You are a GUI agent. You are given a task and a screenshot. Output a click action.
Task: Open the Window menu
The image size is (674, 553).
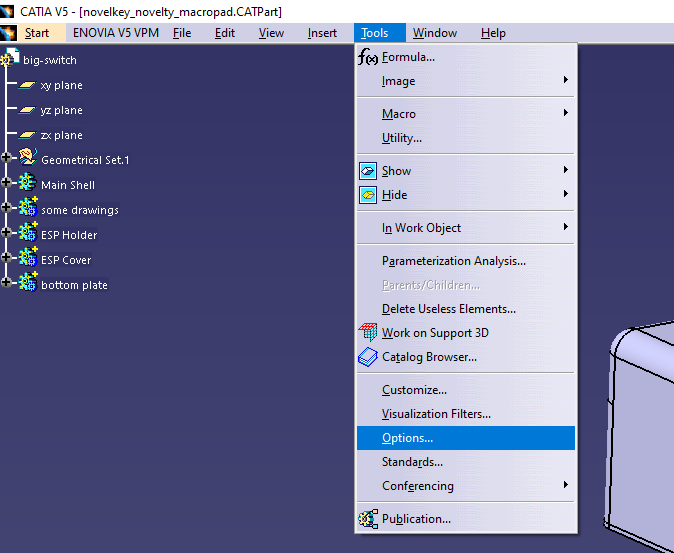pos(435,33)
